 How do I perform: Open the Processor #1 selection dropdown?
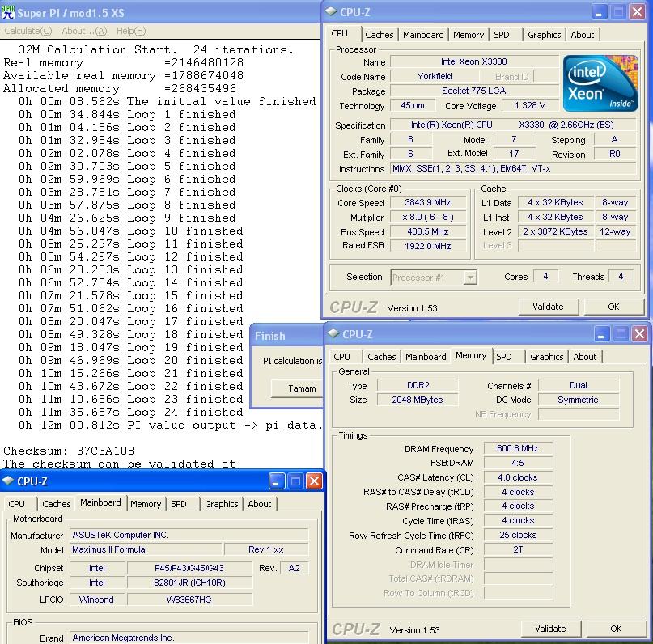470,278
